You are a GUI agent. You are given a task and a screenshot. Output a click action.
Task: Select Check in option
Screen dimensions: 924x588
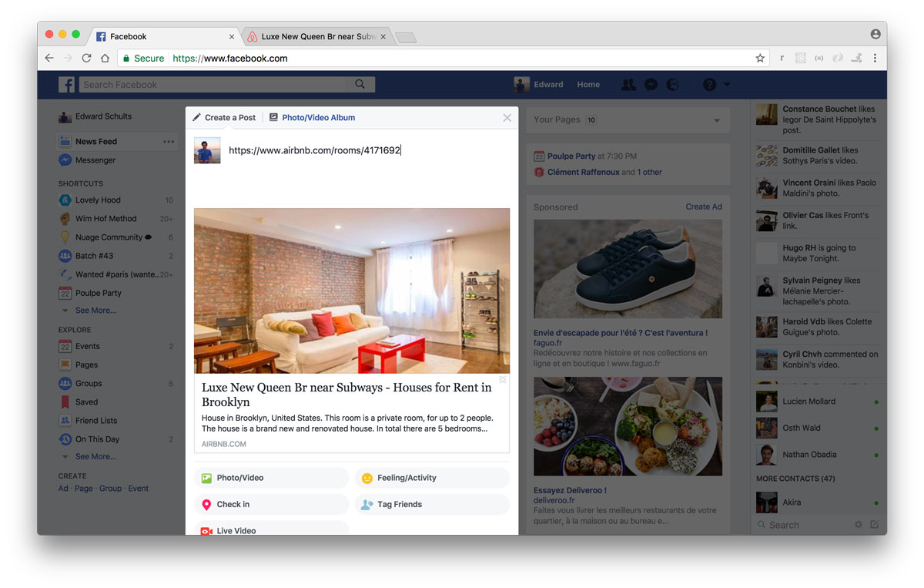[x=271, y=505]
